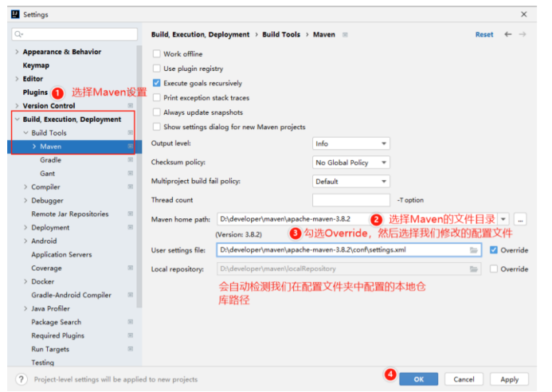Click the Reset link
This screenshot has width=552, height=392.
click(484, 34)
